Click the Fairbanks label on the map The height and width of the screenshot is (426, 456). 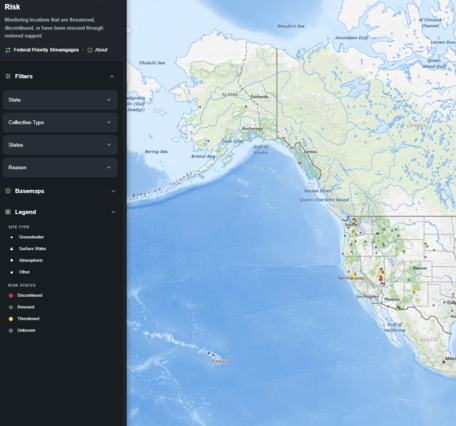point(259,97)
